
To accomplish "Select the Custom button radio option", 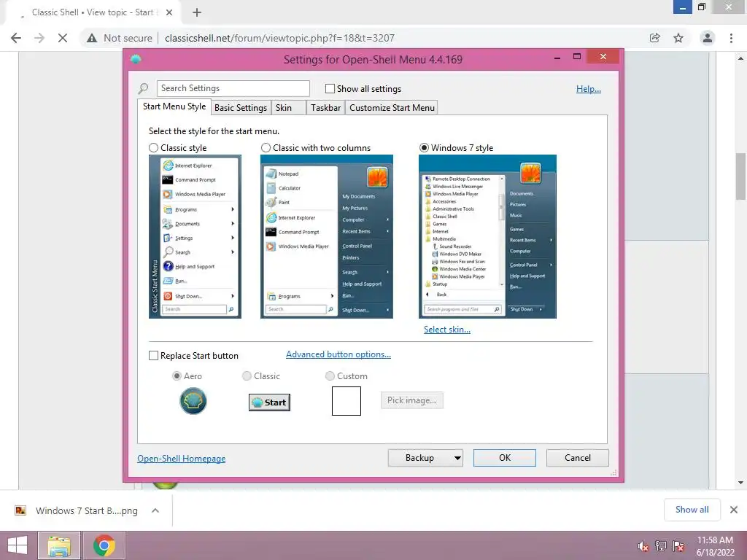I will [330, 376].
